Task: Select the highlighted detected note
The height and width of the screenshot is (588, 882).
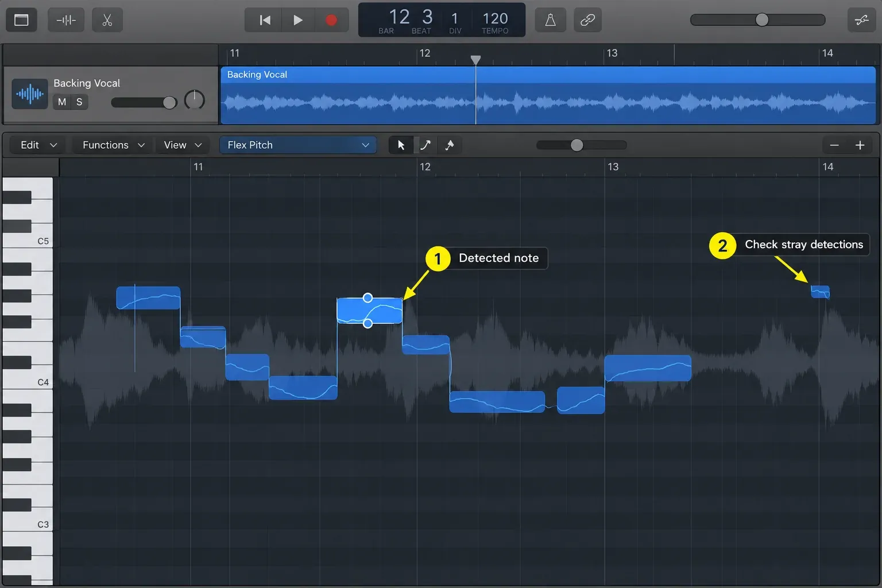Action: 369,311
